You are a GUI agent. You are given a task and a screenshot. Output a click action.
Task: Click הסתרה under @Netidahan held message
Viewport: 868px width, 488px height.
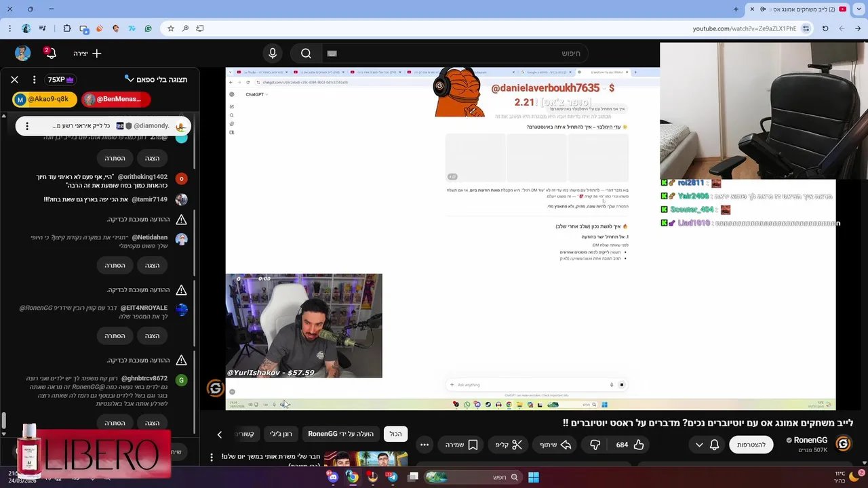pos(115,265)
